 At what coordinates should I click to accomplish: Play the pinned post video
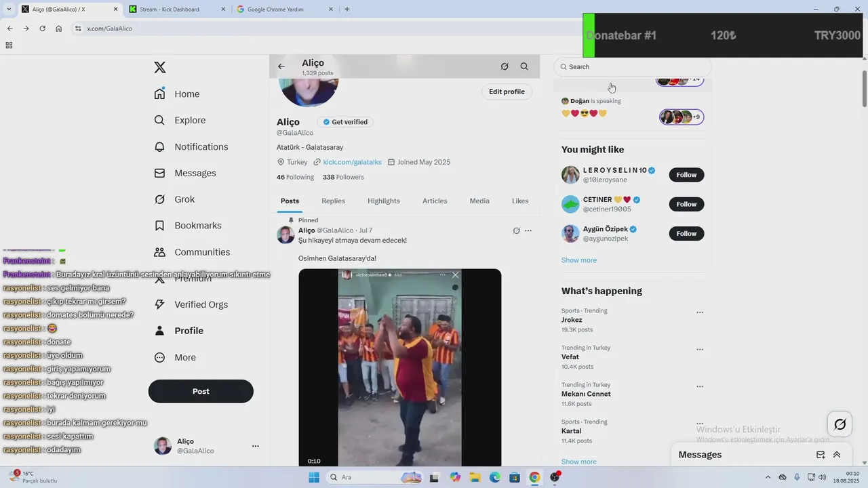point(400,368)
